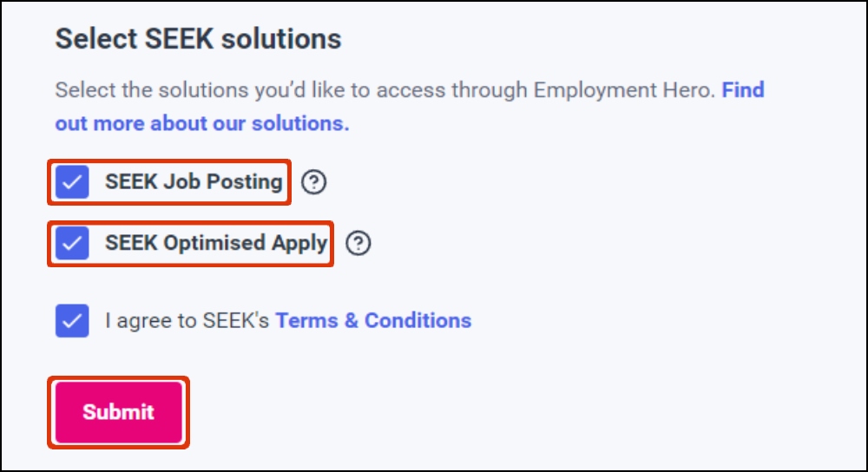Click the circled question mark after Job Posting
The height and width of the screenshot is (472, 868).
pyautogui.click(x=313, y=183)
